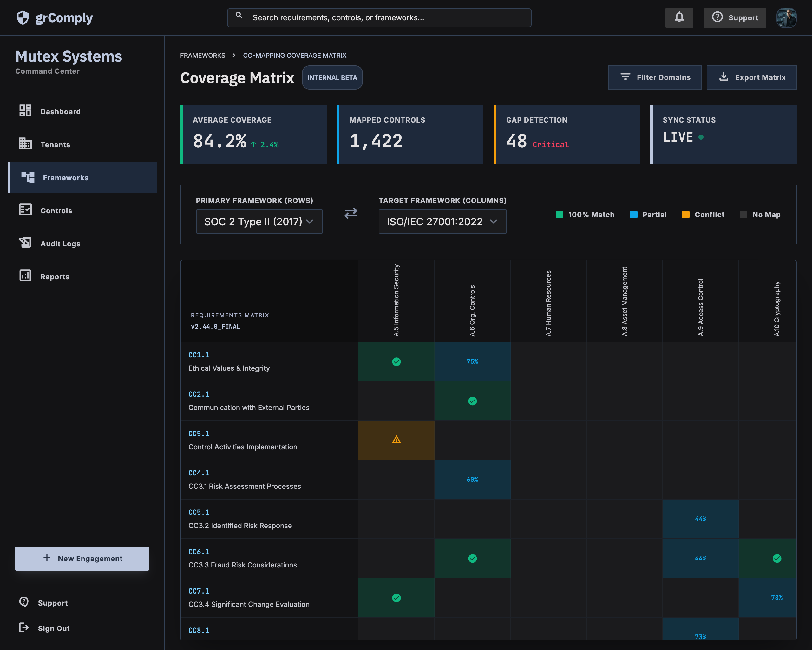Click the Frameworks hierarchy icon
The width and height of the screenshot is (812, 650).
coord(28,177)
